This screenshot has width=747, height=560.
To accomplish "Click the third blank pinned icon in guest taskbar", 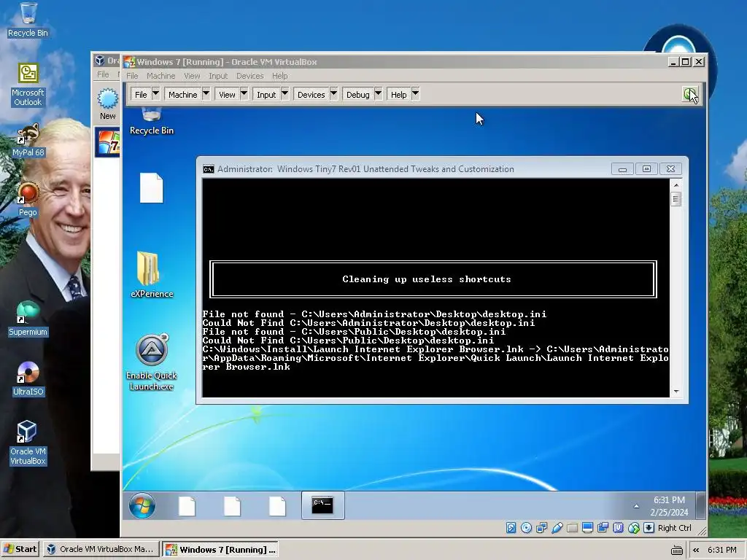I will click(276, 506).
